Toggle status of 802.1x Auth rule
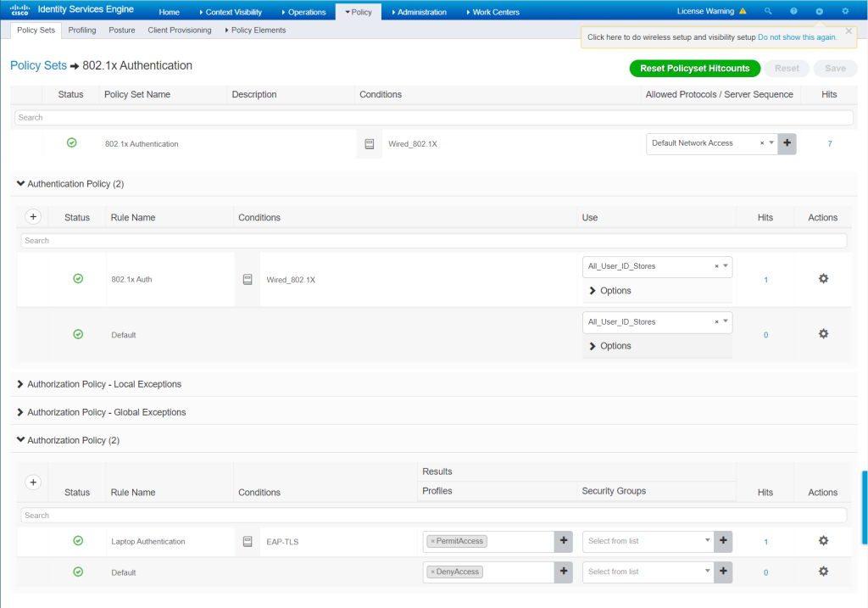Screen dimensions: 868x608 click(x=78, y=278)
